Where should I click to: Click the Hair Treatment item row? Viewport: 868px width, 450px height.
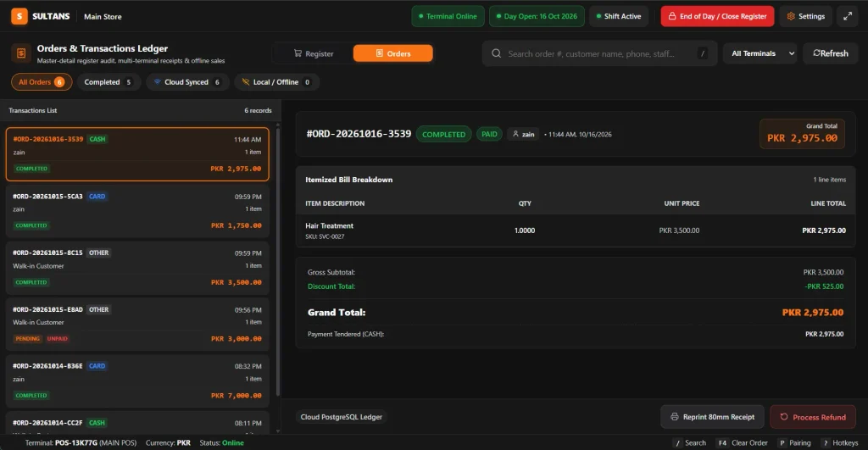click(576, 231)
